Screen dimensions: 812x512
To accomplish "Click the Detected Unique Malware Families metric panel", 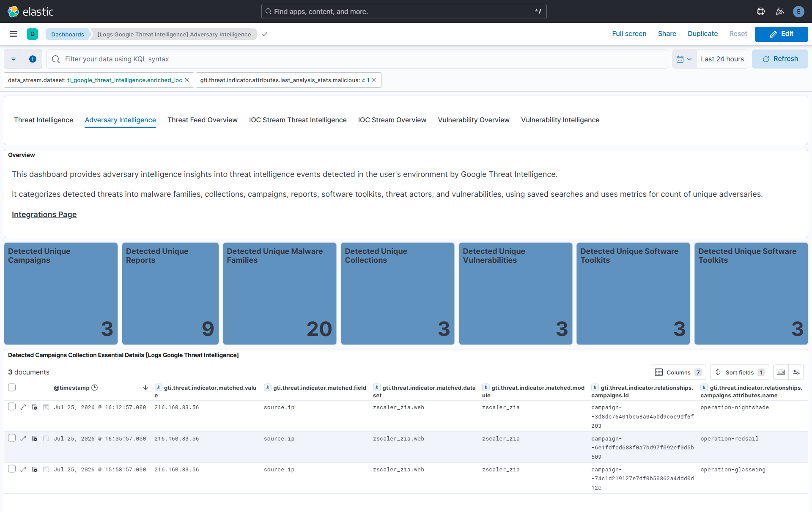I will tap(280, 294).
